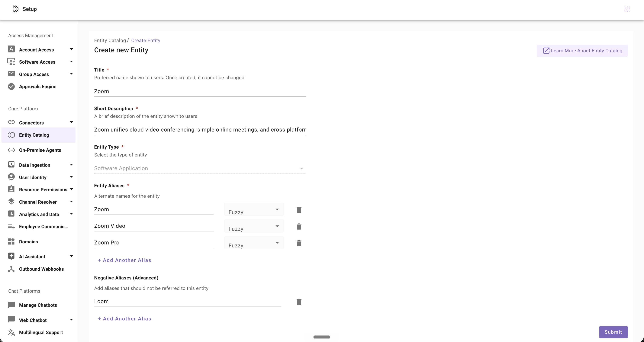The height and width of the screenshot is (342, 644).
Task: Click the Employee Communications icon
Action: 11,227
